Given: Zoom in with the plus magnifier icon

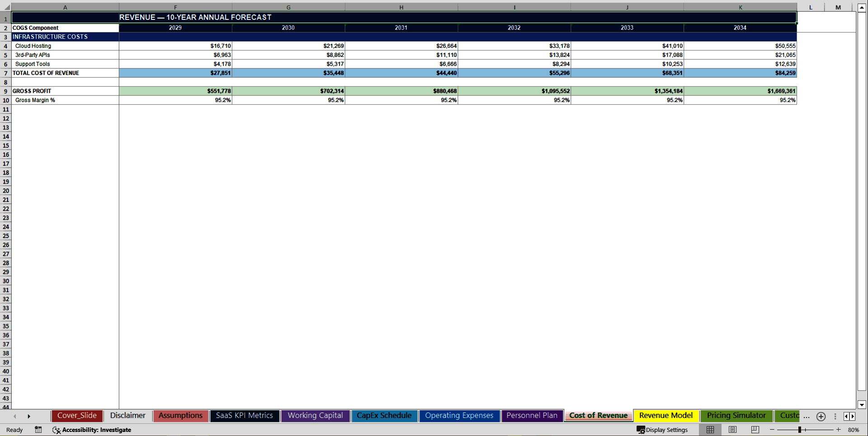Looking at the screenshot, I should (838, 430).
